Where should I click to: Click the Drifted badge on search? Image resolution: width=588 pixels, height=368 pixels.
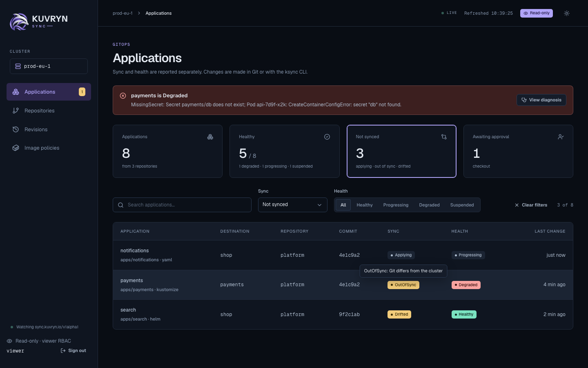click(x=399, y=314)
